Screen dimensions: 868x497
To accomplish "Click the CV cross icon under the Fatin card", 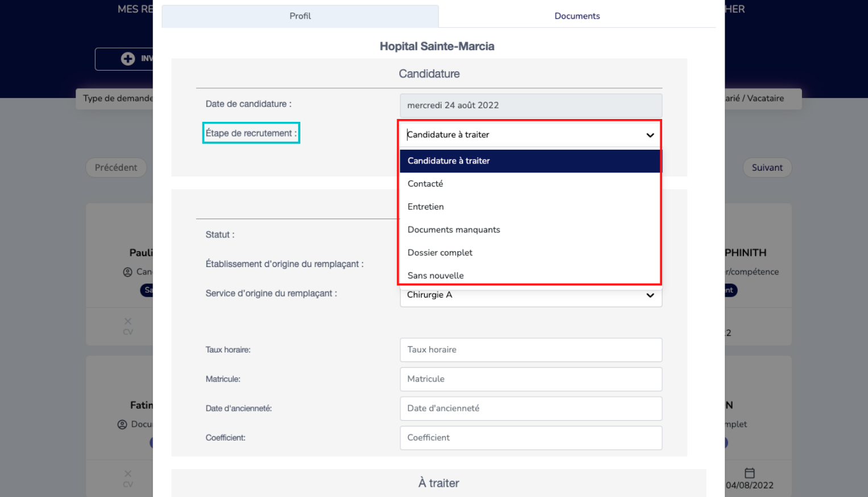I will click(x=128, y=474).
